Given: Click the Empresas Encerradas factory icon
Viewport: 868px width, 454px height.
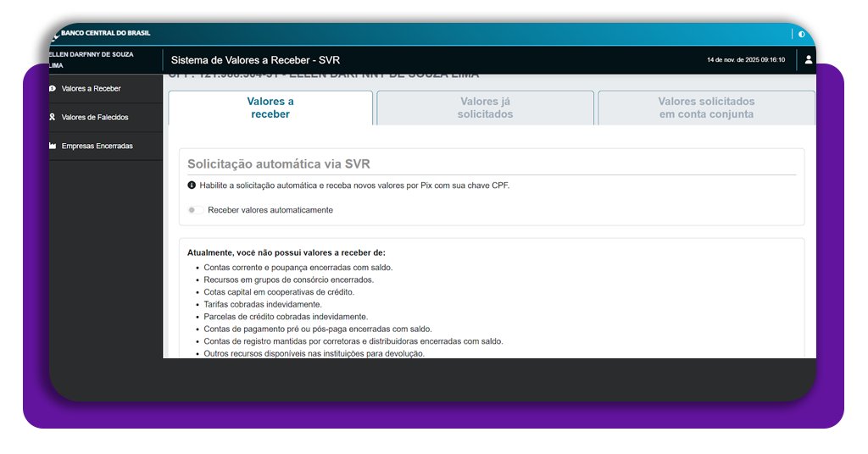Looking at the screenshot, I should (x=53, y=146).
